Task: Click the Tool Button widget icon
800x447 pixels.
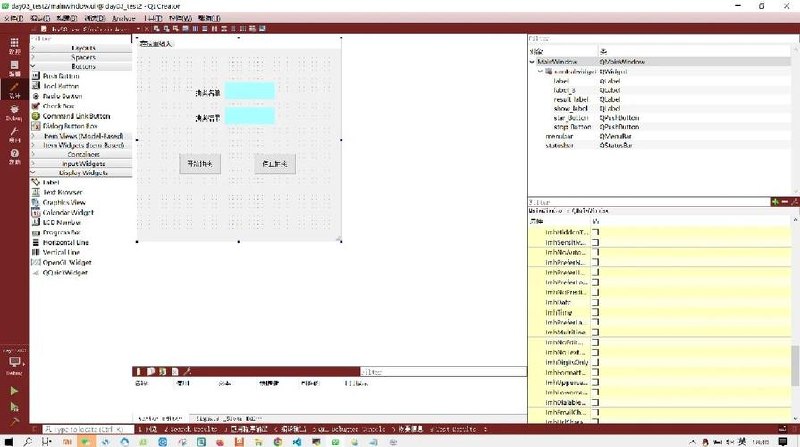Action: click(x=36, y=86)
